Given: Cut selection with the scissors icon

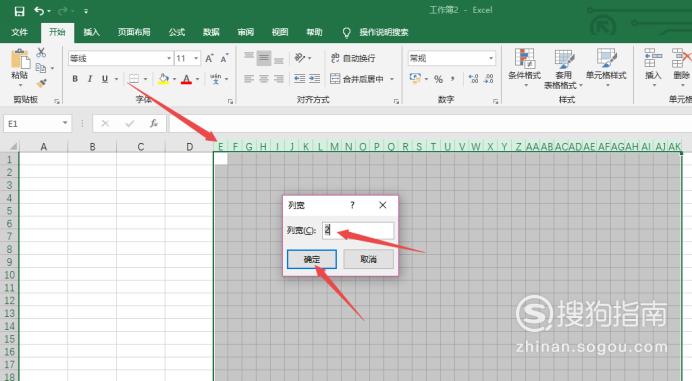Looking at the screenshot, I should click(x=41, y=53).
